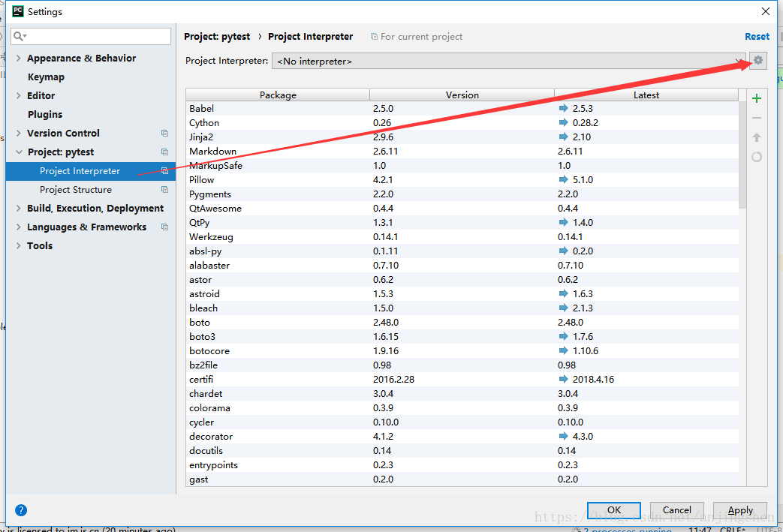Select the Babel package row
783x532 pixels.
[x=462, y=108]
